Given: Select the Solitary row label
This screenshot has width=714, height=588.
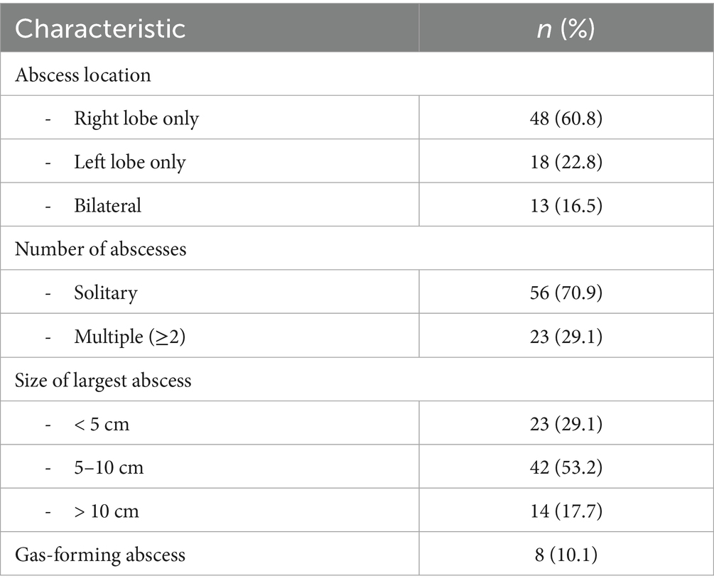Looking at the screenshot, I should [x=106, y=293].
